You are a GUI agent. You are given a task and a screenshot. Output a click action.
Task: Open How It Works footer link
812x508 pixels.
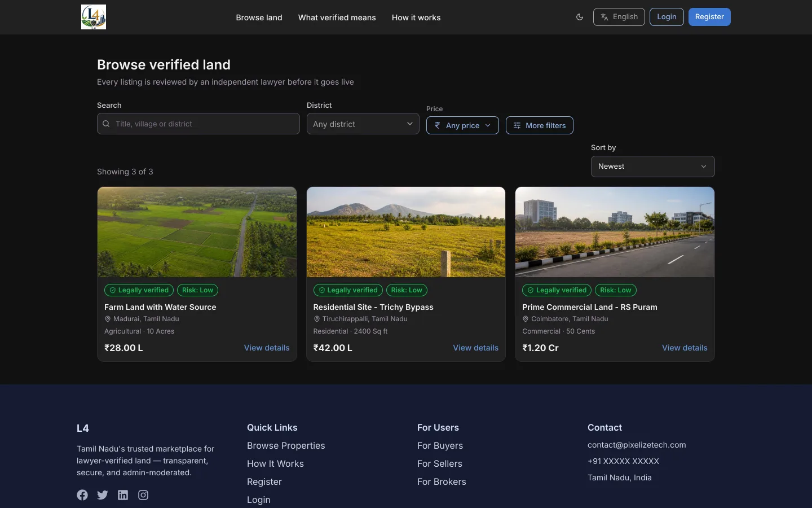275,463
